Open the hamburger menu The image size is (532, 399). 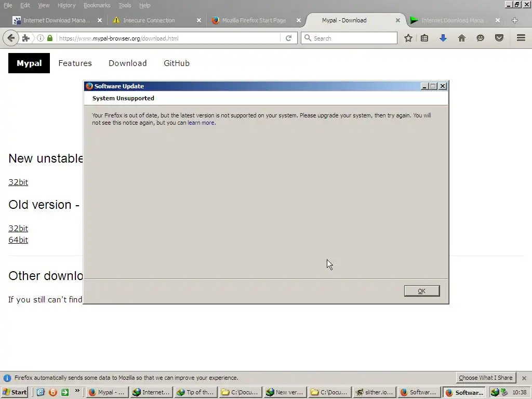521,38
